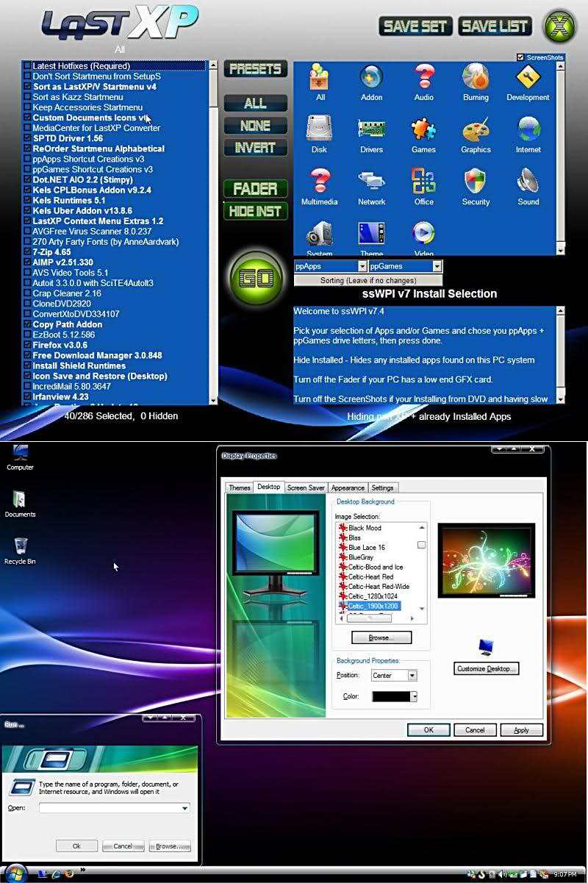Select the Network category icon

pyautogui.click(x=371, y=181)
